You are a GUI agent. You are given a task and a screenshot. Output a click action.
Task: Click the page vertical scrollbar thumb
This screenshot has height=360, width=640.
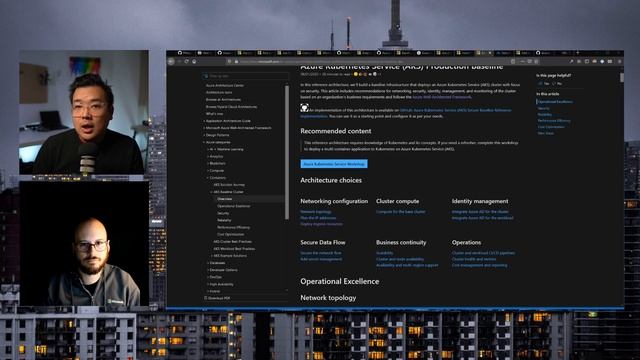622,78
